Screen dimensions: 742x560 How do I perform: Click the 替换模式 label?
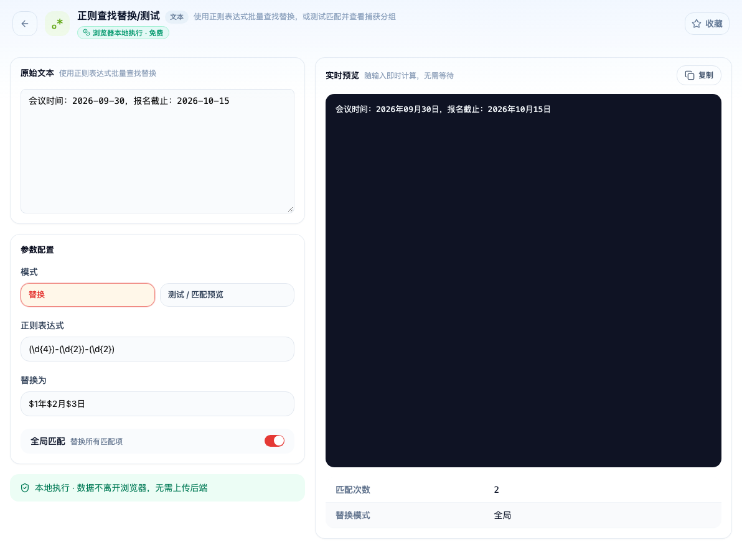[x=353, y=515]
